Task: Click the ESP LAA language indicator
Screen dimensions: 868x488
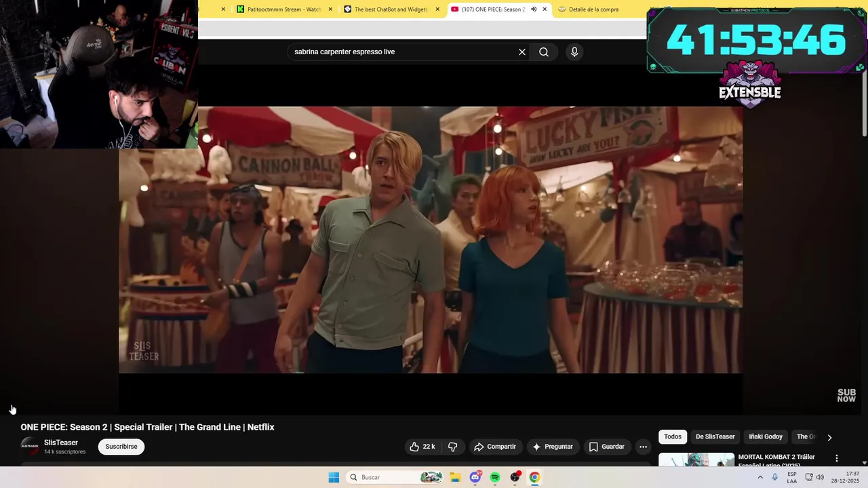Action: 792,477
